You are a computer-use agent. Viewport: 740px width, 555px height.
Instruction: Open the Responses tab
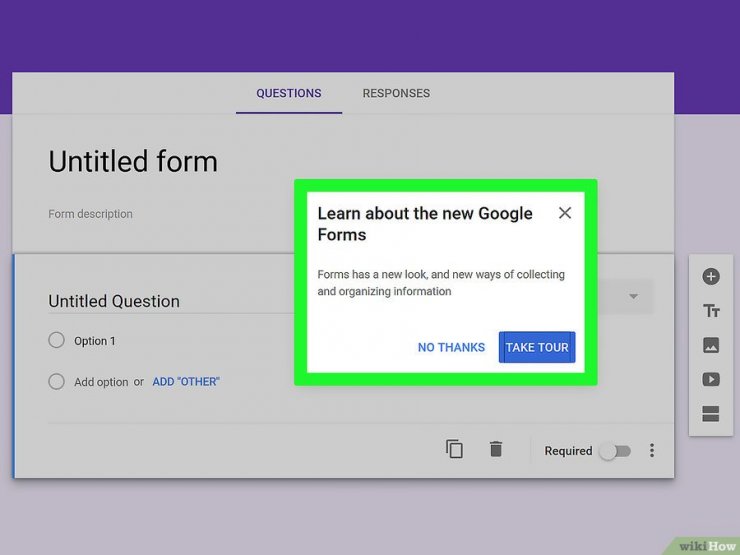click(x=396, y=93)
